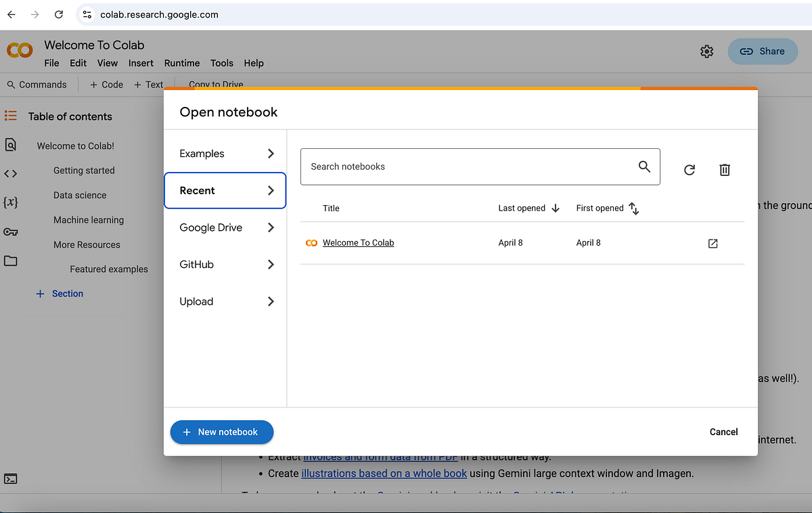Open the Files browser

pos(10,261)
